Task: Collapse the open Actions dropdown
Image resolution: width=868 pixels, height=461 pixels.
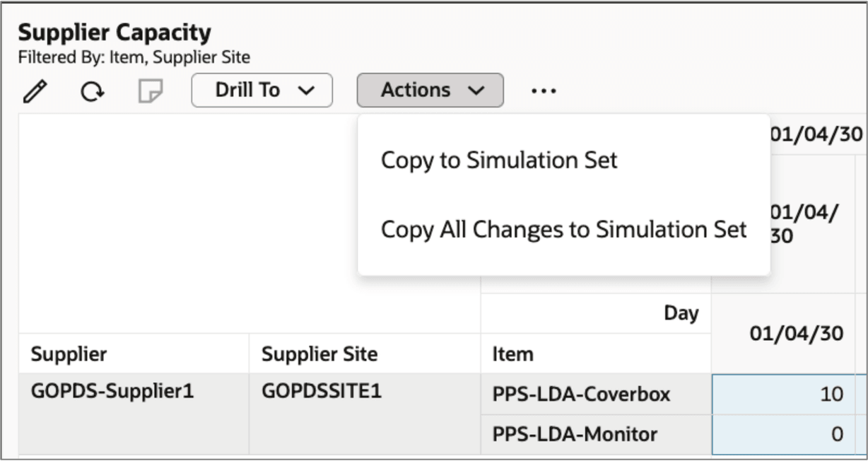Action: [x=430, y=90]
